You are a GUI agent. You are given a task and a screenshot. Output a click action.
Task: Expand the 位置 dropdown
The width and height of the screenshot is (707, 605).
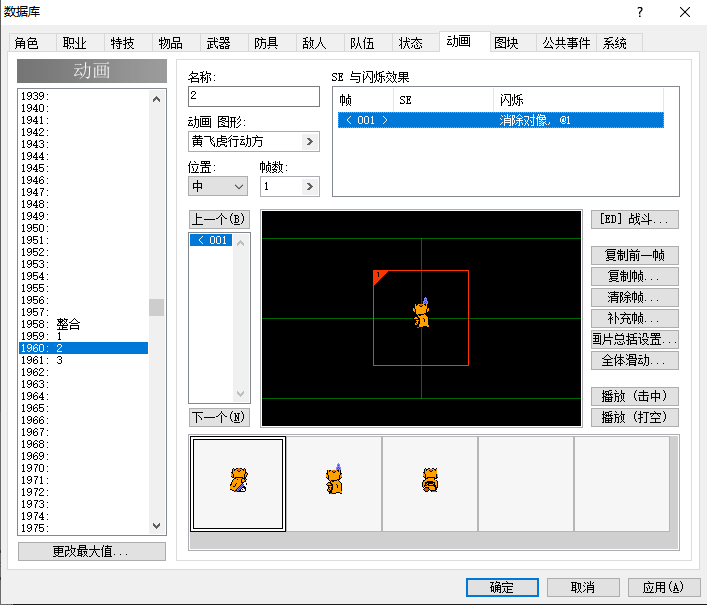click(218, 186)
